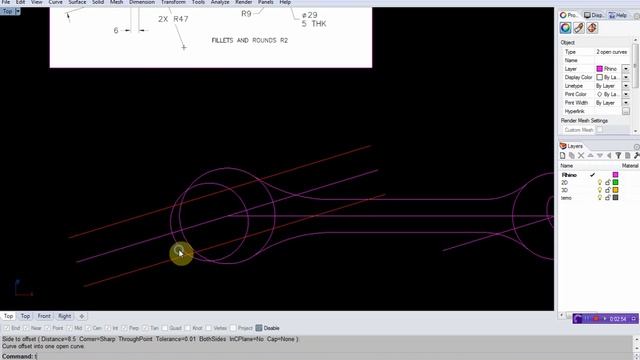Open the Layer dropdown in Properties

click(x=626, y=69)
